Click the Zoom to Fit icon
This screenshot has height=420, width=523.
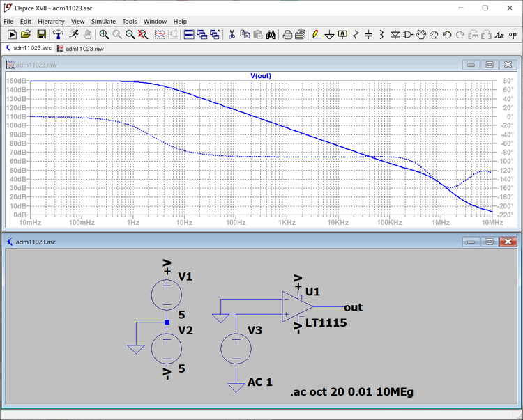(144, 34)
